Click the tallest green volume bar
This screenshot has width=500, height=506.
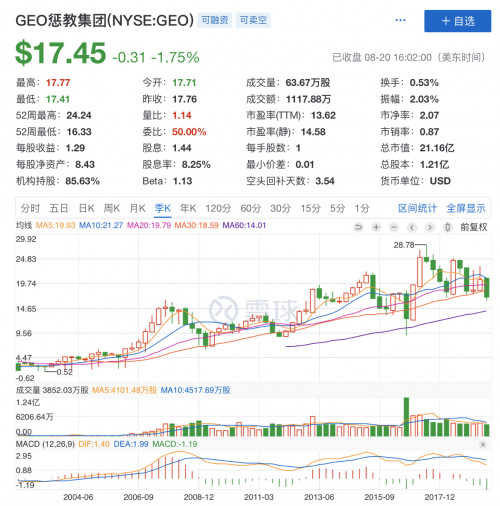click(406, 417)
